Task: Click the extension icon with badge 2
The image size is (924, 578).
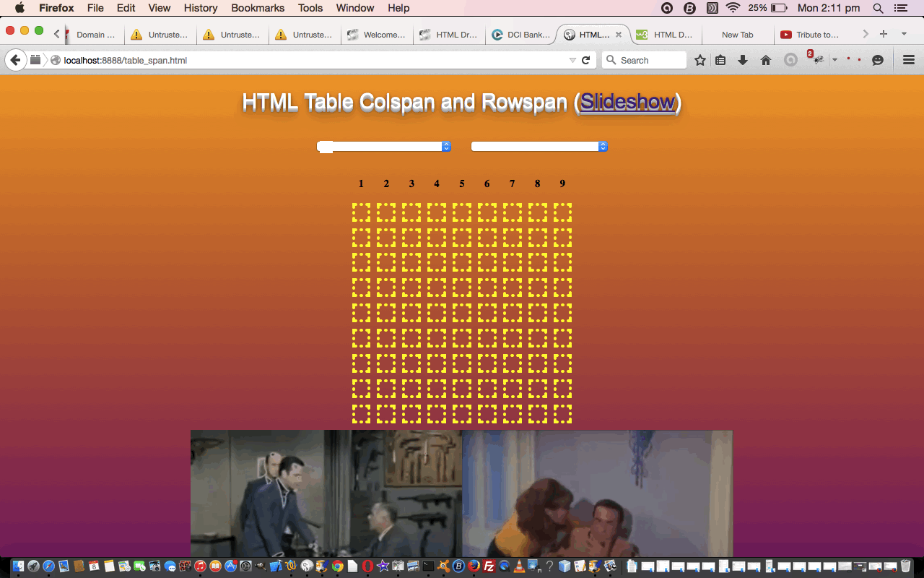Action: point(816,59)
